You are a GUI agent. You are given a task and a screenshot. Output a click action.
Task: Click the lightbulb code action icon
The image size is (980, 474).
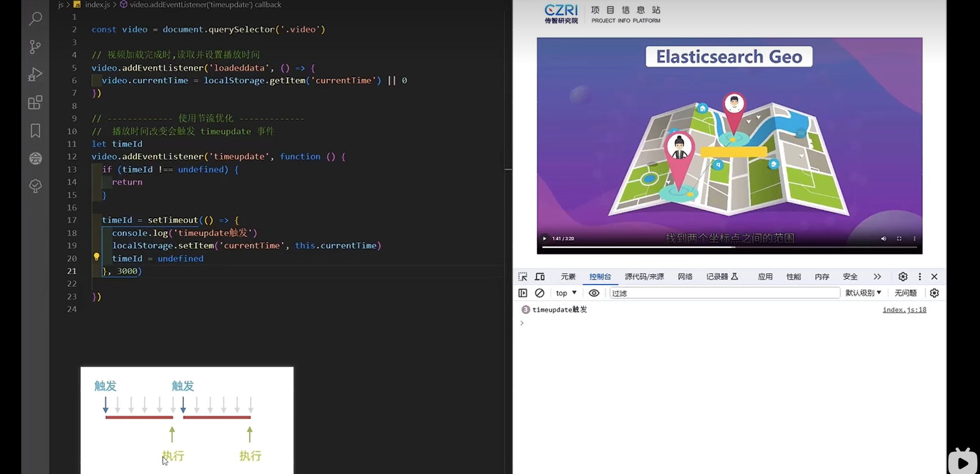(96, 257)
